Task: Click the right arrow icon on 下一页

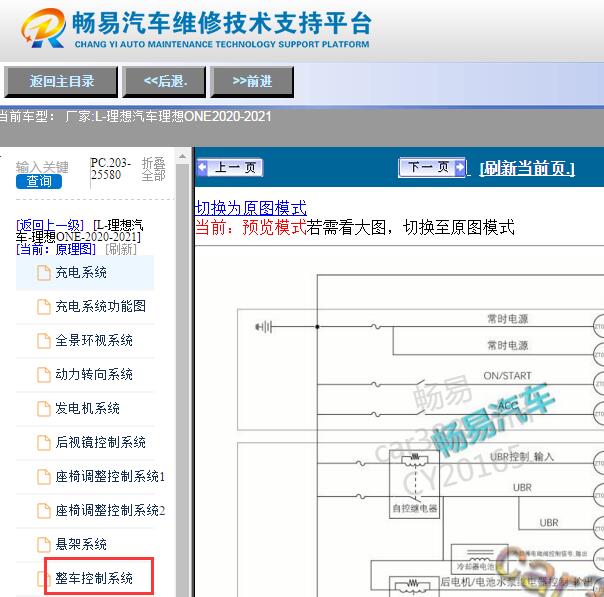Action: tap(460, 168)
